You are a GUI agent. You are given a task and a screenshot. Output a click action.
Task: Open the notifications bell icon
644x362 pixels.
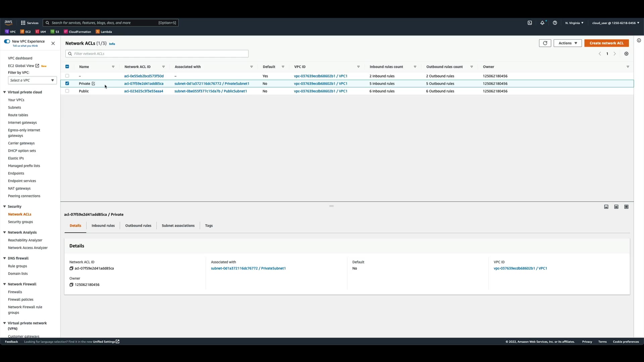[542, 23]
